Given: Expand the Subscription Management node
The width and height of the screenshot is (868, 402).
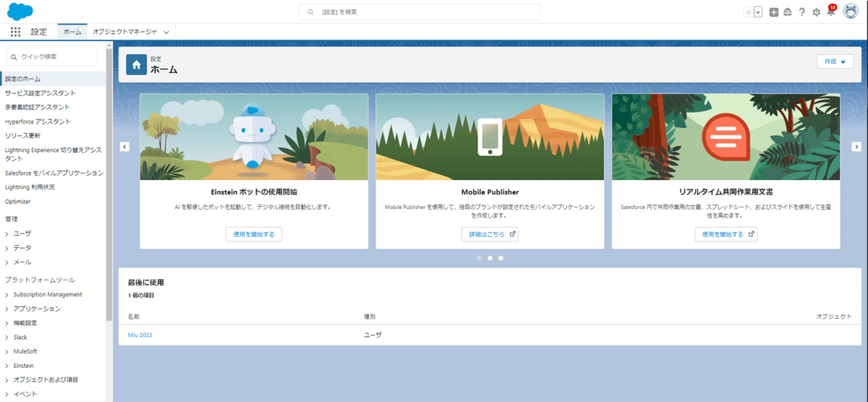Looking at the screenshot, I should (7, 295).
